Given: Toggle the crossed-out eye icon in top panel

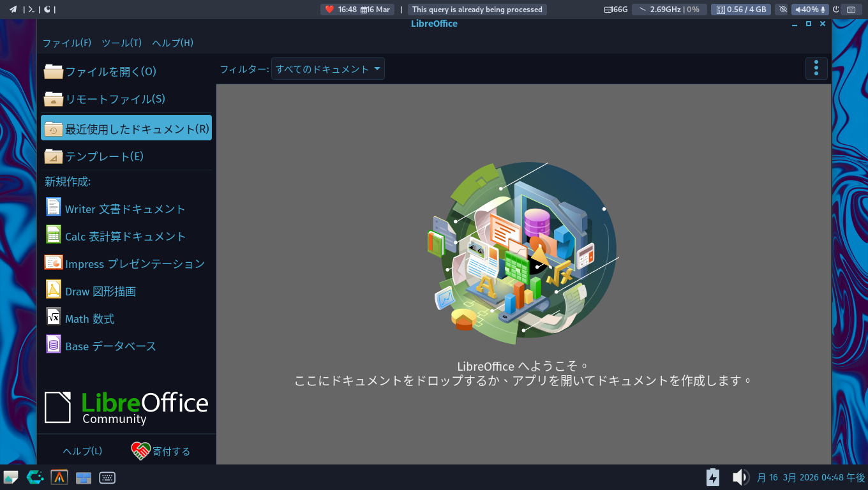Looking at the screenshot, I should (783, 10).
